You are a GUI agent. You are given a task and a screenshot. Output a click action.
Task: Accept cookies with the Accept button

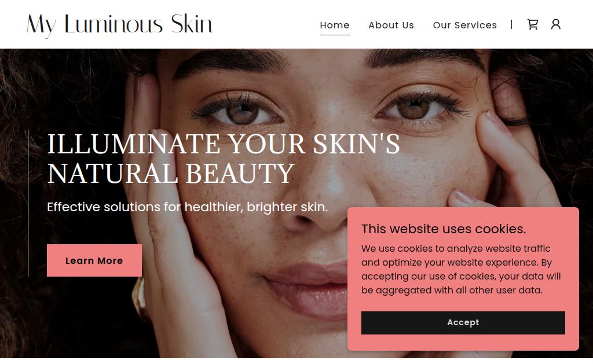click(x=463, y=323)
